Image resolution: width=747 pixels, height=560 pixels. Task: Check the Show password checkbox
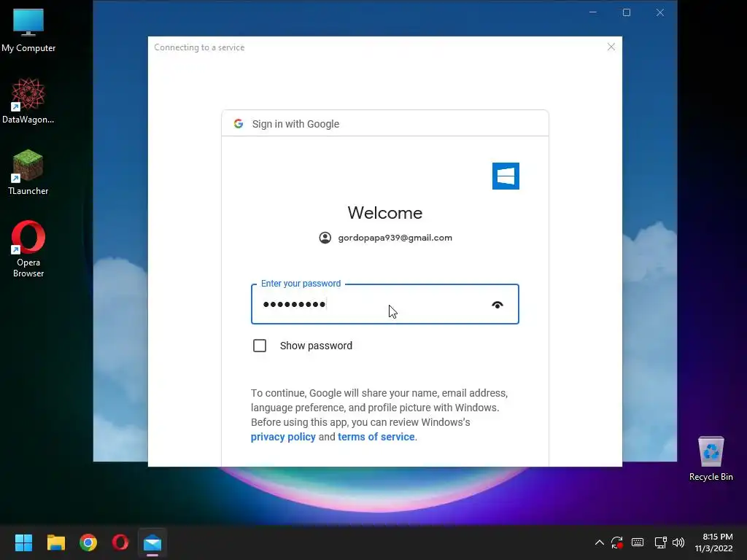[x=260, y=346]
